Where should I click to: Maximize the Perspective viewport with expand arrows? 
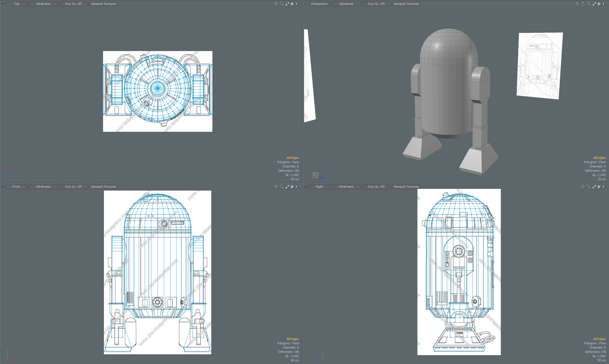[594, 4]
